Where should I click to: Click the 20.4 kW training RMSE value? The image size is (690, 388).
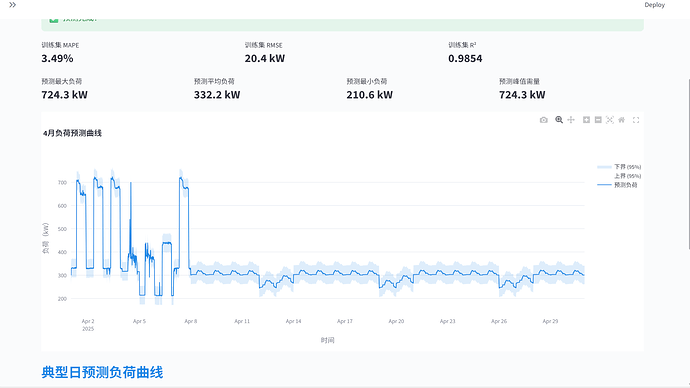[264, 59]
